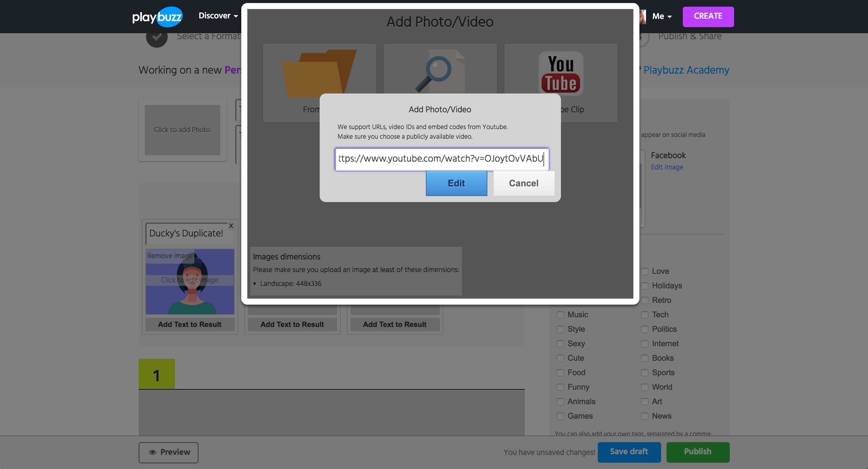Viewport: 868px width, 469px height.
Task: Click the eye icon in Preview
Action: pos(153,452)
